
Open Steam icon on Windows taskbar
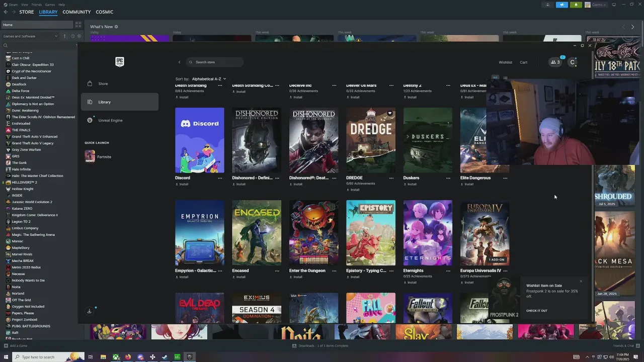165,357
